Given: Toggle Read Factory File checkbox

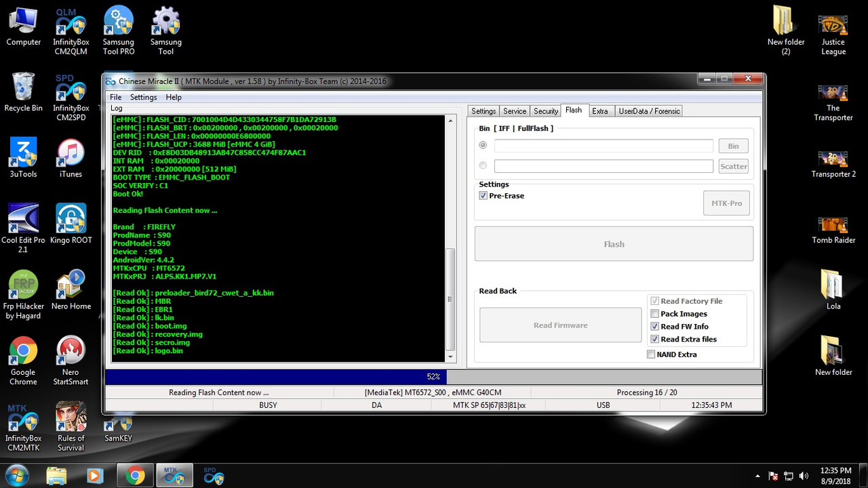Looking at the screenshot, I should pos(654,301).
